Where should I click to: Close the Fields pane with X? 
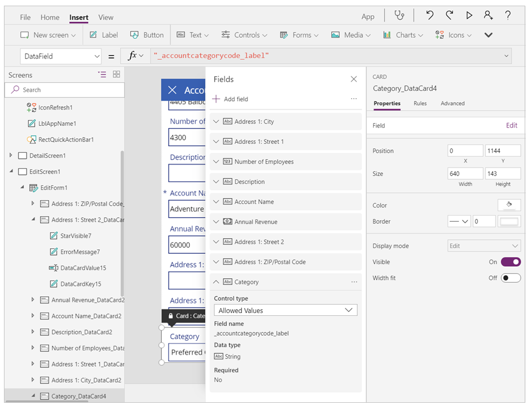tap(353, 80)
